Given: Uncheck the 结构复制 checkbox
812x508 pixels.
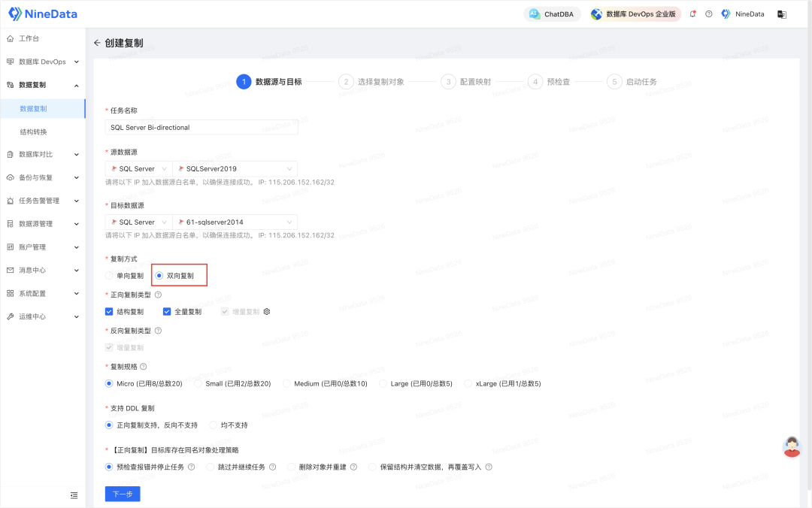Looking at the screenshot, I should click(109, 312).
